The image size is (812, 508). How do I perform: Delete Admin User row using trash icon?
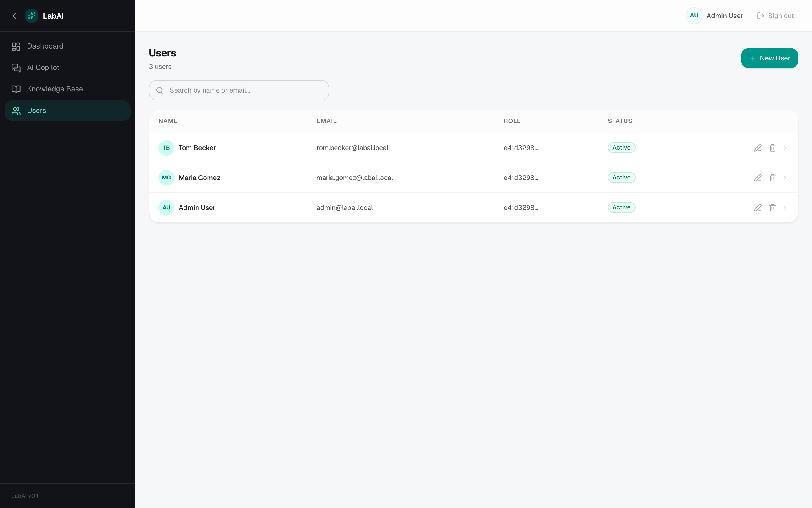[x=773, y=208]
